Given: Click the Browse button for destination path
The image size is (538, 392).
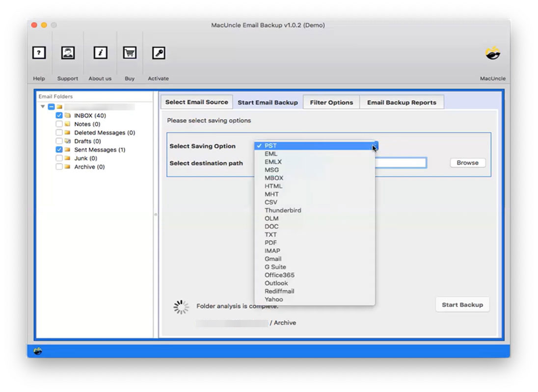Looking at the screenshot, I should coord(467,162).
